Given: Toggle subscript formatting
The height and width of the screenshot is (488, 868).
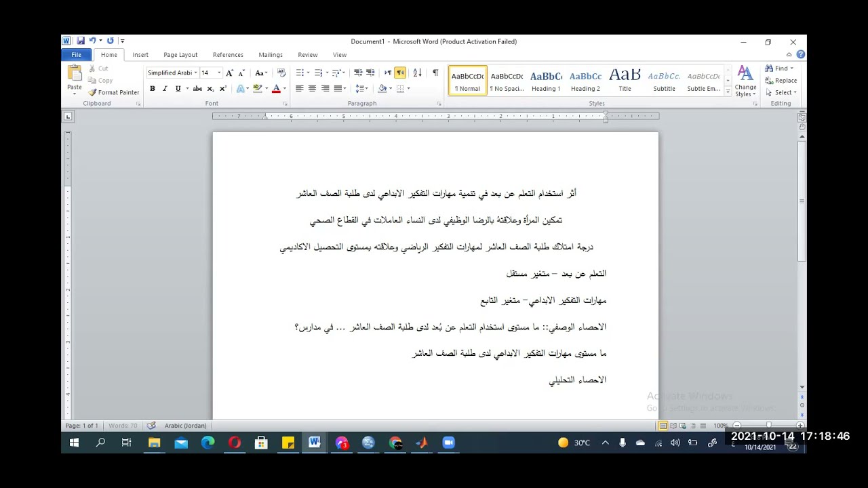Looking at the screenshot, I should pyautogui.click(x=210, y=89).
